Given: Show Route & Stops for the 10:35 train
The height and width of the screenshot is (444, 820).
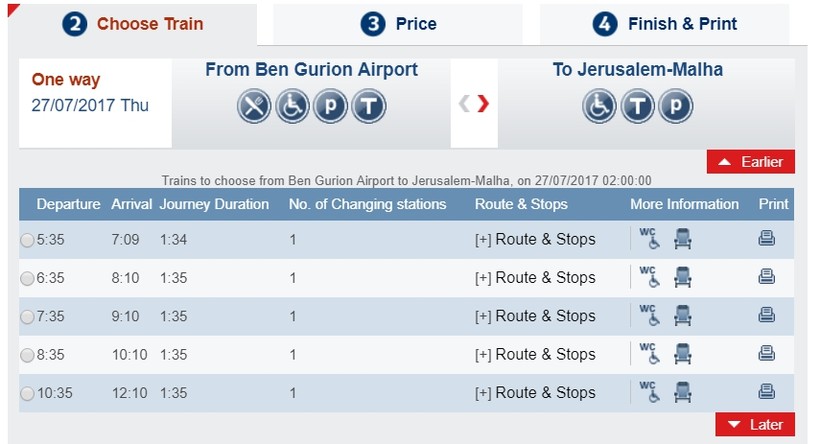Looking at the screenshot, I should click(535, 392).
